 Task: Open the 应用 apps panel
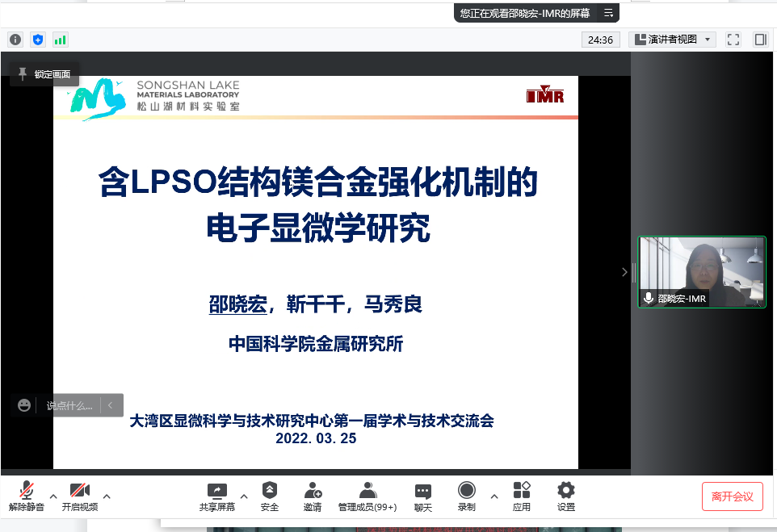coord(522,496)
